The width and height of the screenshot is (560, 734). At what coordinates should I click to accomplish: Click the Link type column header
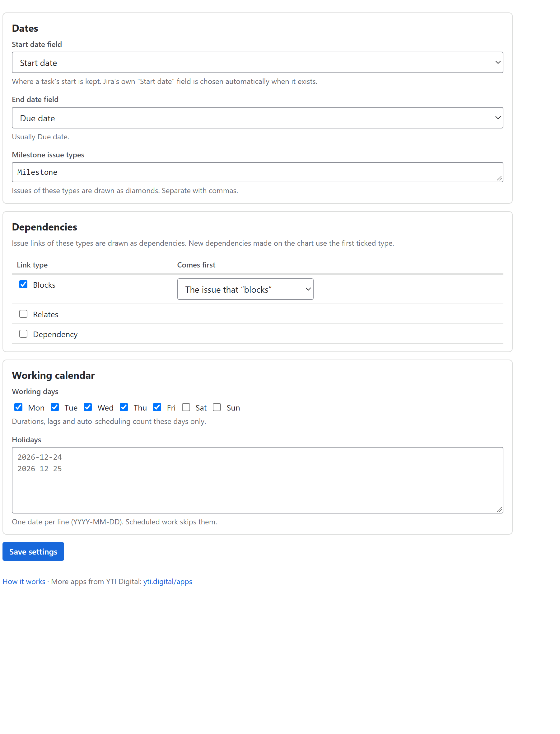click(x=32, y=265)
